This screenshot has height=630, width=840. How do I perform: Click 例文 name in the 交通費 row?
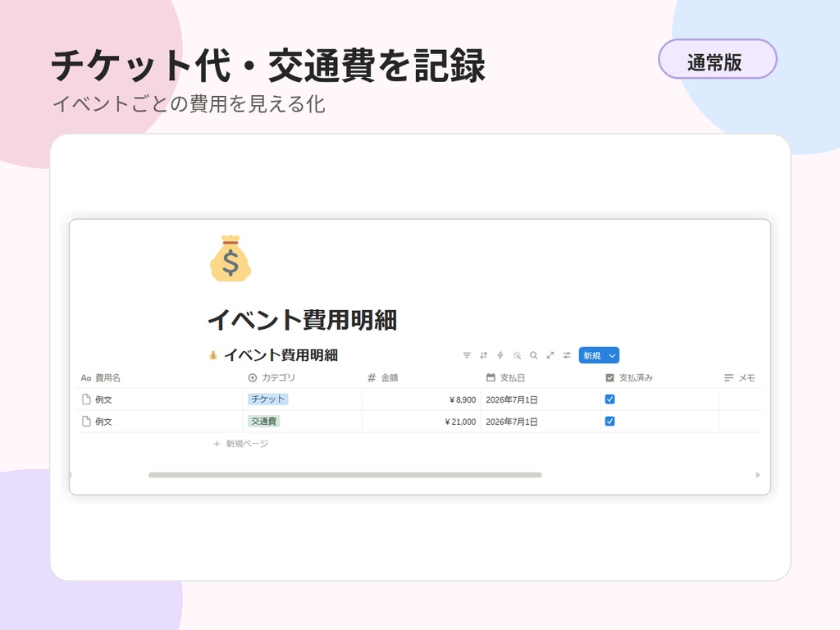(x=103, y=422)
